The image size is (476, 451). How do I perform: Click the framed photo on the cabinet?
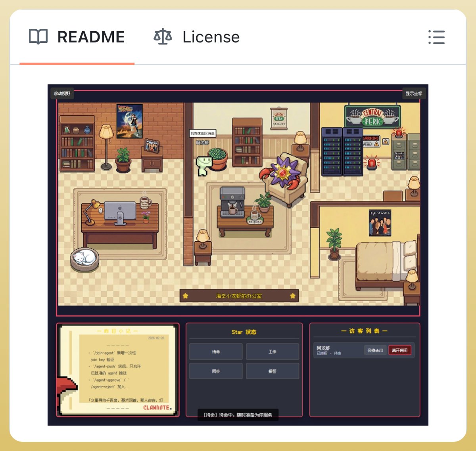pos(152,145)
